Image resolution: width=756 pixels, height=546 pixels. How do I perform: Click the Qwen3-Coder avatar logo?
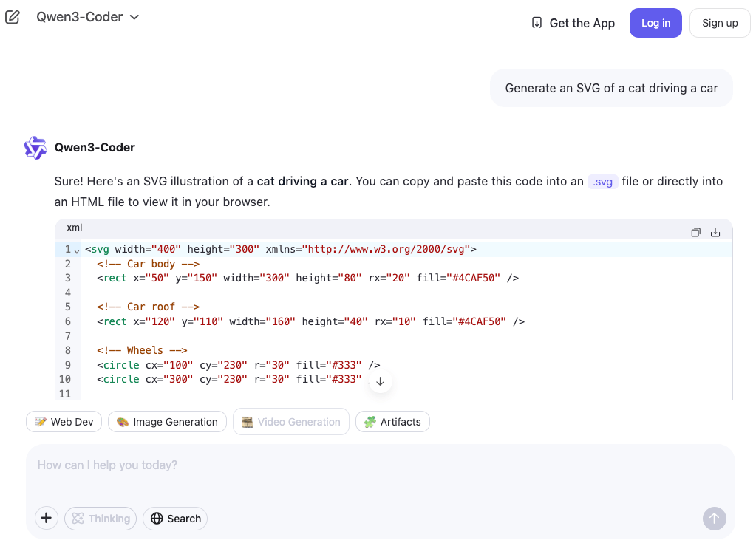pyautogui.click(x=35, y=148)
